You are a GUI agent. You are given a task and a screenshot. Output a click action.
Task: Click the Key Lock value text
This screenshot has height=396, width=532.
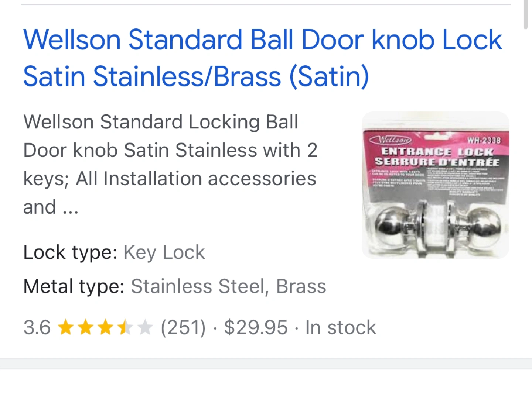tap(164, 252)
